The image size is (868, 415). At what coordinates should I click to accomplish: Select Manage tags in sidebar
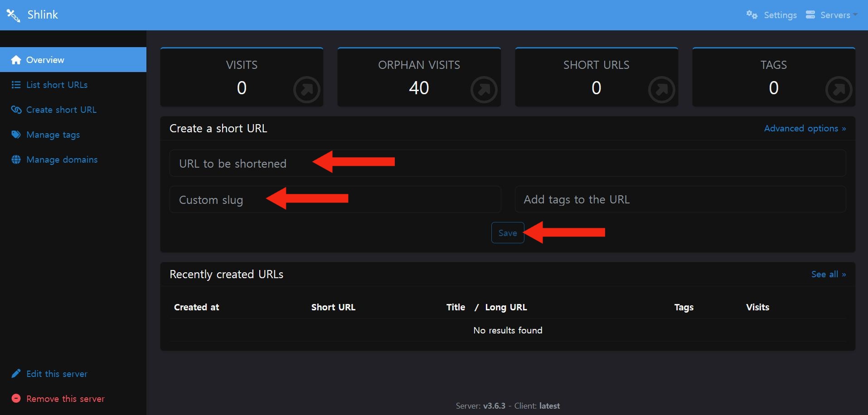pos(53,135)
